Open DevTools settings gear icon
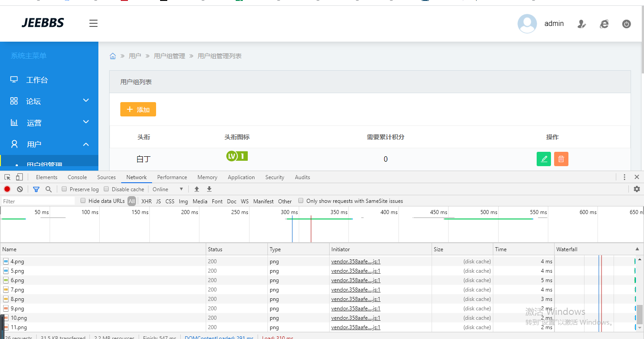 point(637,189)
